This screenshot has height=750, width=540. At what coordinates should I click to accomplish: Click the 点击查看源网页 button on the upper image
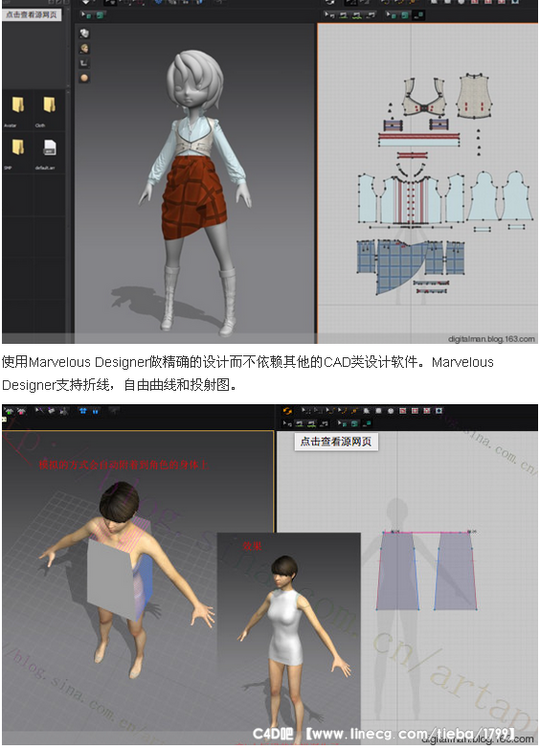[x=32, y=14]
